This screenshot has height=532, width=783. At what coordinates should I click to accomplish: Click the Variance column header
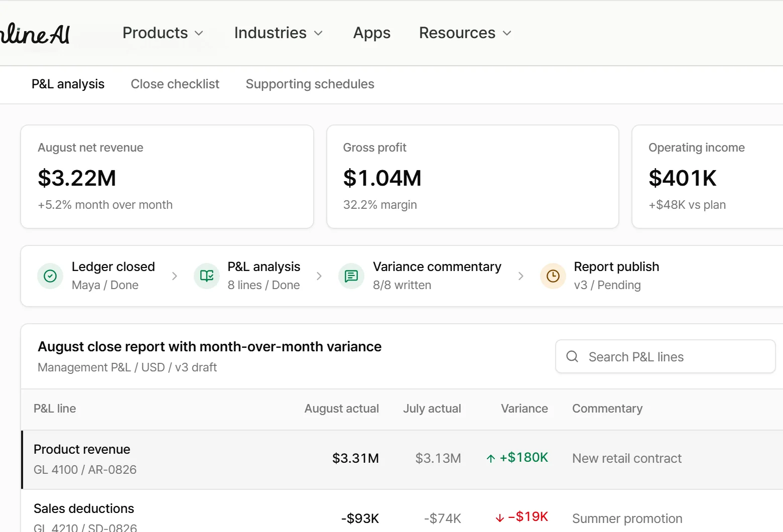click(525, 409)
